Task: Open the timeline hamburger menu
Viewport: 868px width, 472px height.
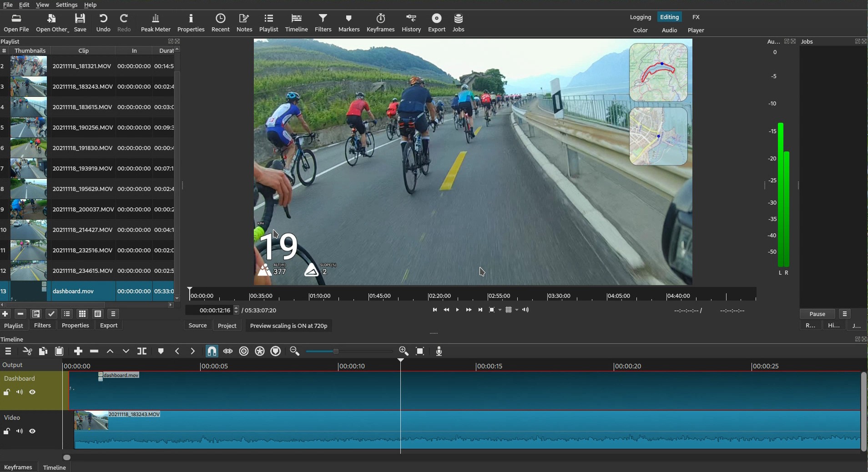Action: click(8, 351)
